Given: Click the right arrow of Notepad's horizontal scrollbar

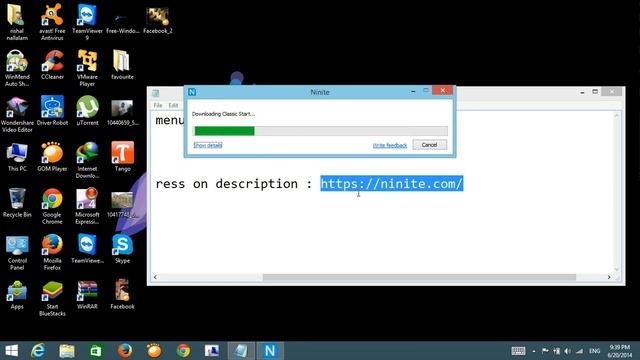Looking at the screenshot, I should (x=609, y=278).
